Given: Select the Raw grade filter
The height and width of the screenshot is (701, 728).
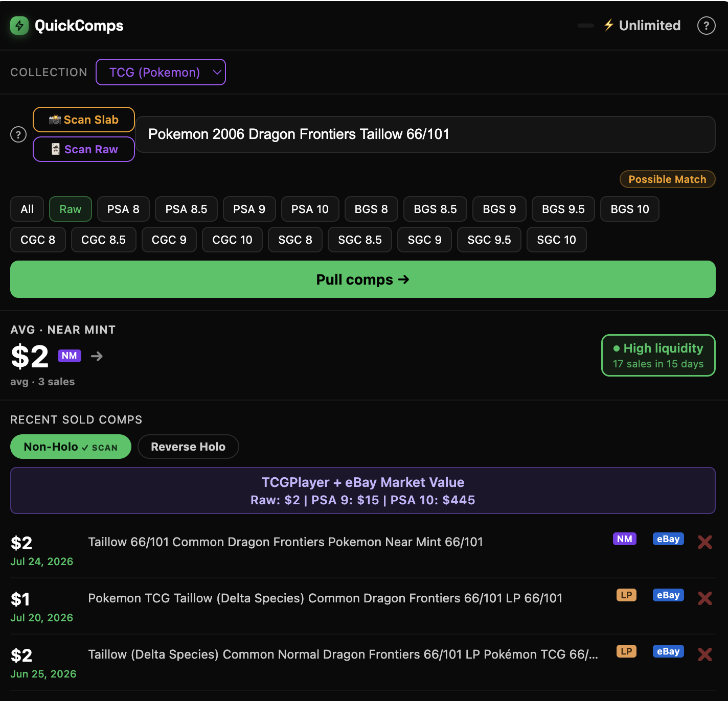Looking at the screenshot, I should click(x=71, y=209).
